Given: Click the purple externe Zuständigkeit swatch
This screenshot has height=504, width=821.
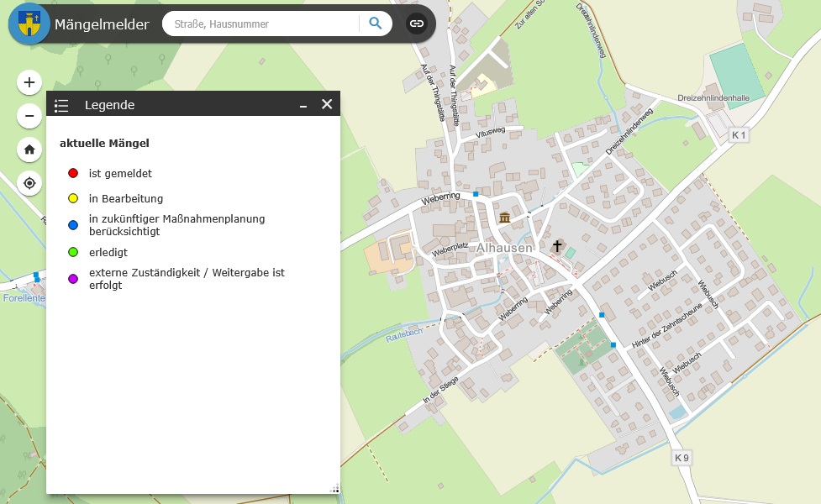Looking at the screenshot, I should (x=73, y=279).
